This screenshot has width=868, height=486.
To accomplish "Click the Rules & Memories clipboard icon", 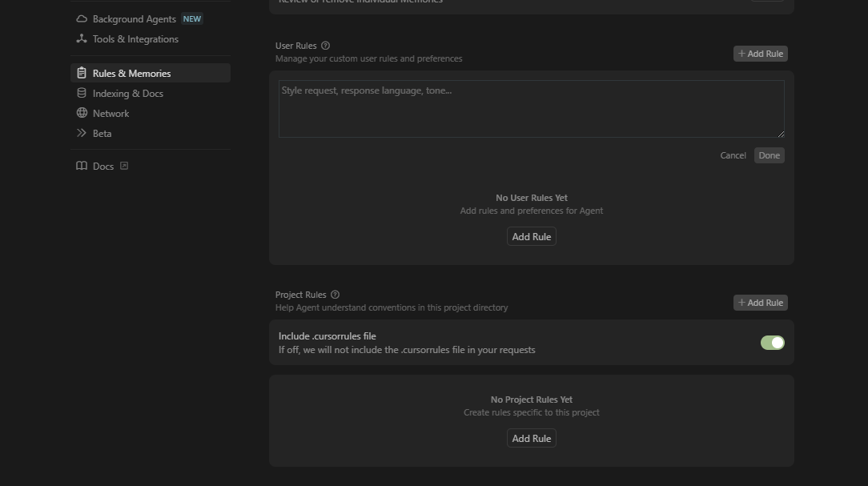I will [82, 74].
